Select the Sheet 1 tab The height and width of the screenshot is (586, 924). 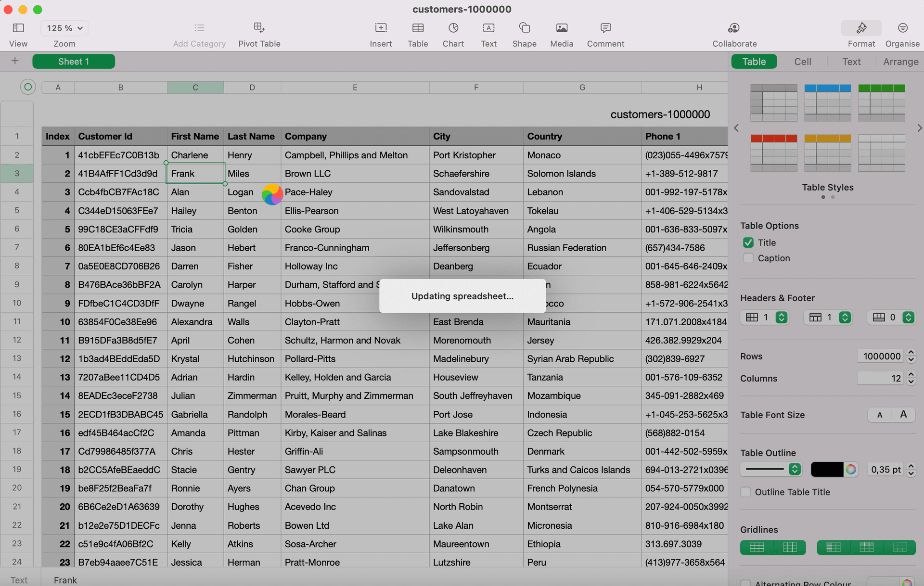pyautogui.click(x=74, y=62)
